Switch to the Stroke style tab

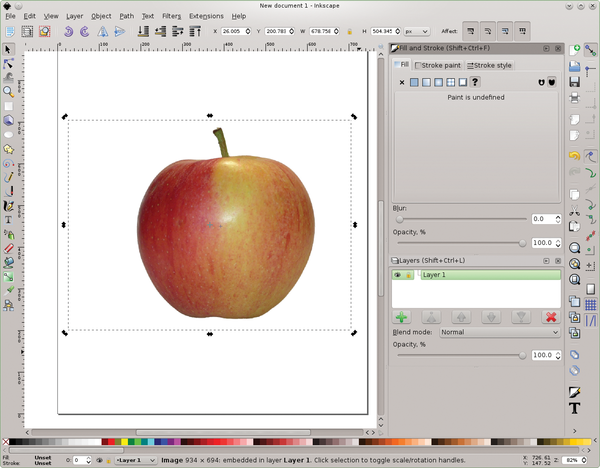[x=489, y=65]
